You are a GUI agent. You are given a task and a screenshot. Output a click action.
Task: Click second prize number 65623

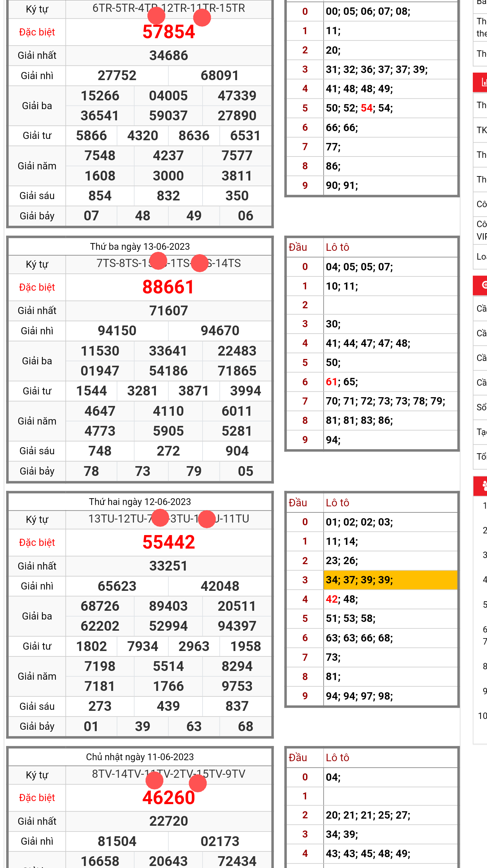point(117,586)
